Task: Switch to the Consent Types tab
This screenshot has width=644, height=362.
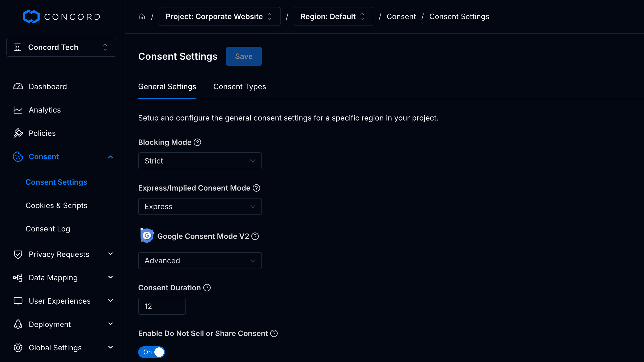Action: coord(239,87)
